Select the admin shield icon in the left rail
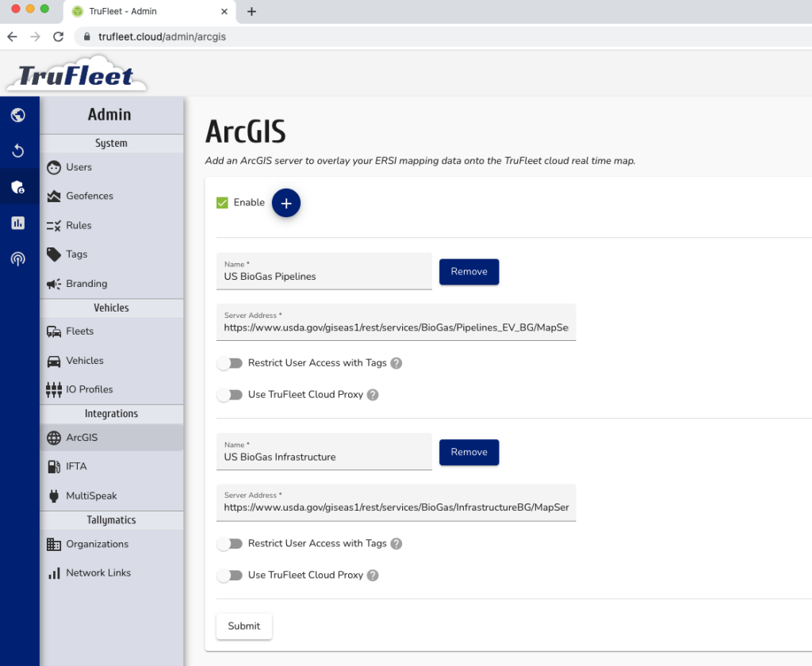 point(18,187)
